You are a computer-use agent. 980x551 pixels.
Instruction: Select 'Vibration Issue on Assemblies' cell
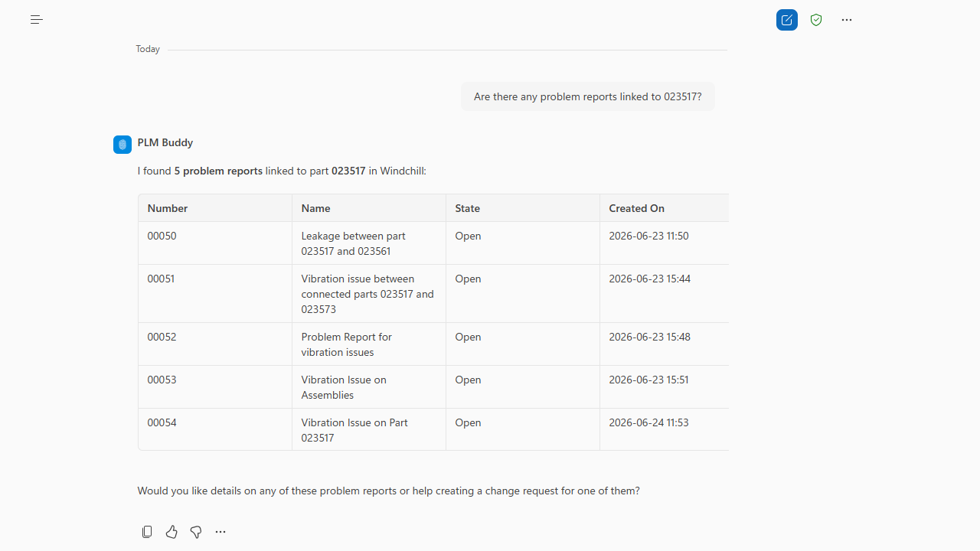[x=369, y=387]
